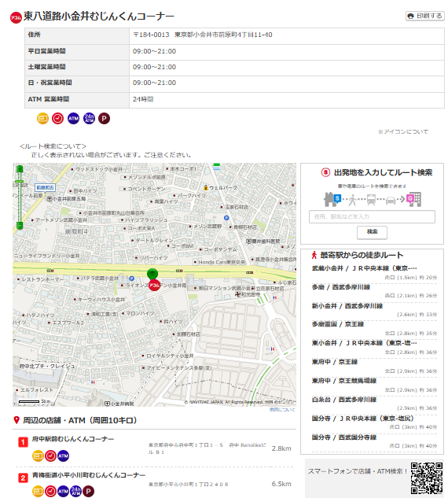Click the ATM icon for 府中駅前 store
Screen dimensions: 448x498
(x=63, y=456)
